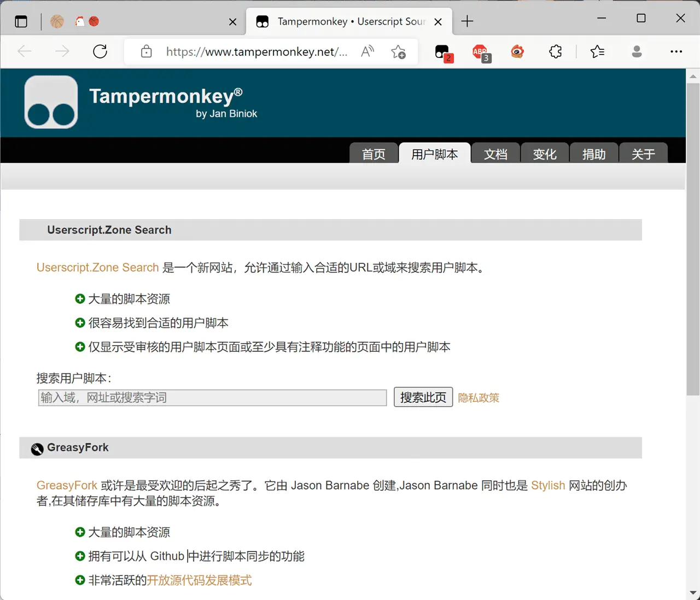
Task: Open the 文档 navigation tab
Action: tap(495, 154)
